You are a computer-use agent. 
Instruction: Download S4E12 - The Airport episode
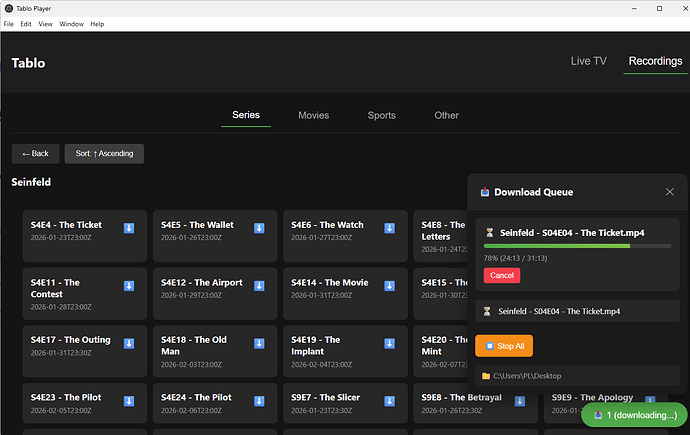coord(259,286)
